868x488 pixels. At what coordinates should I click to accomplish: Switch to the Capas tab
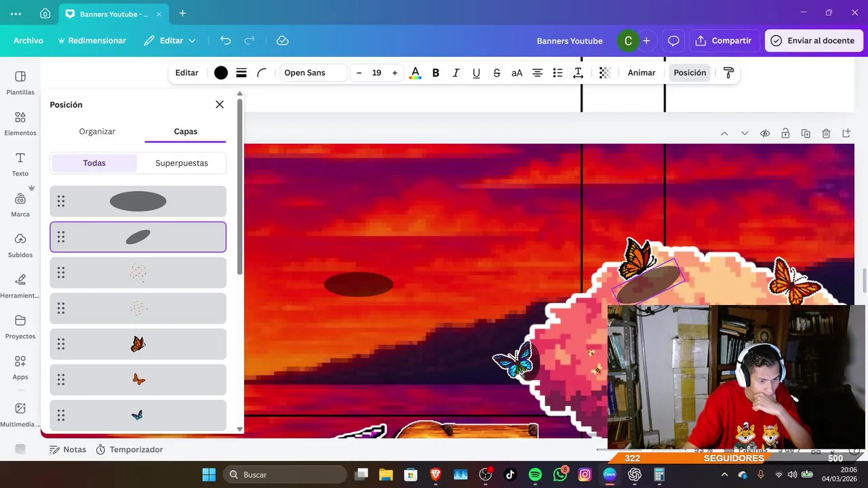pyautogui.click(x=185, y=131)
